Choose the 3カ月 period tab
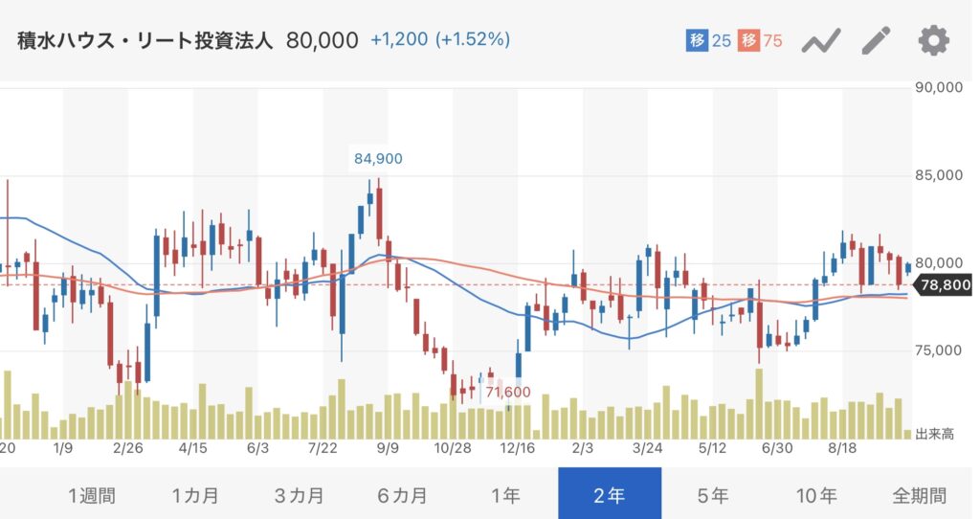980x519 pixels. pos(299,495)
